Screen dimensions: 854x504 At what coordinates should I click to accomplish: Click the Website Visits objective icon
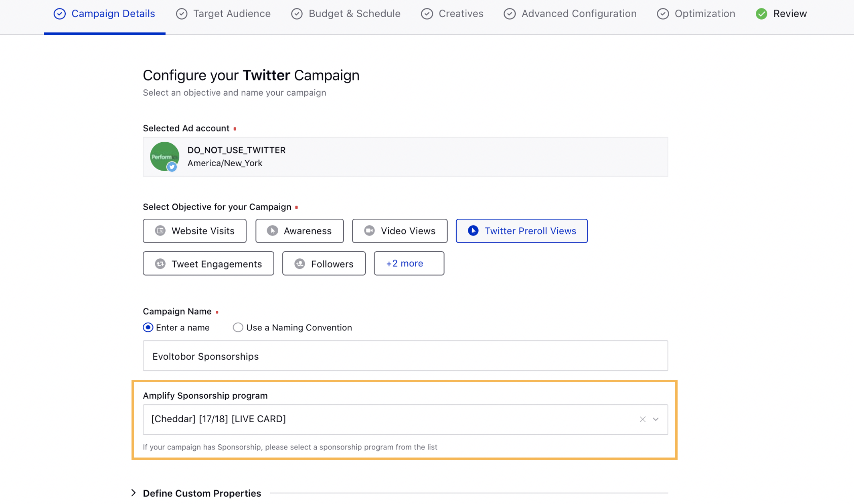point(160,230)
